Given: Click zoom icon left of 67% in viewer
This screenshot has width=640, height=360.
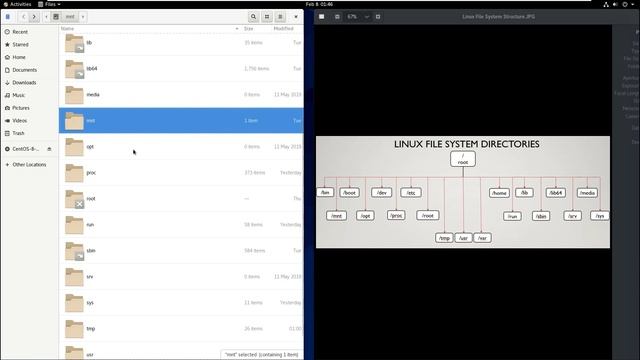Looking at the screenshot, I should click(337, 17).
